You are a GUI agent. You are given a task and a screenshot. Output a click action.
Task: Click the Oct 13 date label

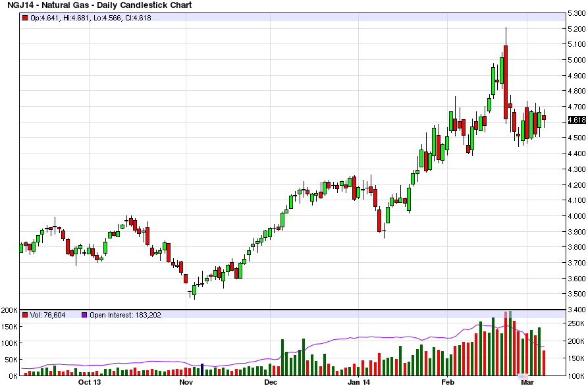click(90, 382)
